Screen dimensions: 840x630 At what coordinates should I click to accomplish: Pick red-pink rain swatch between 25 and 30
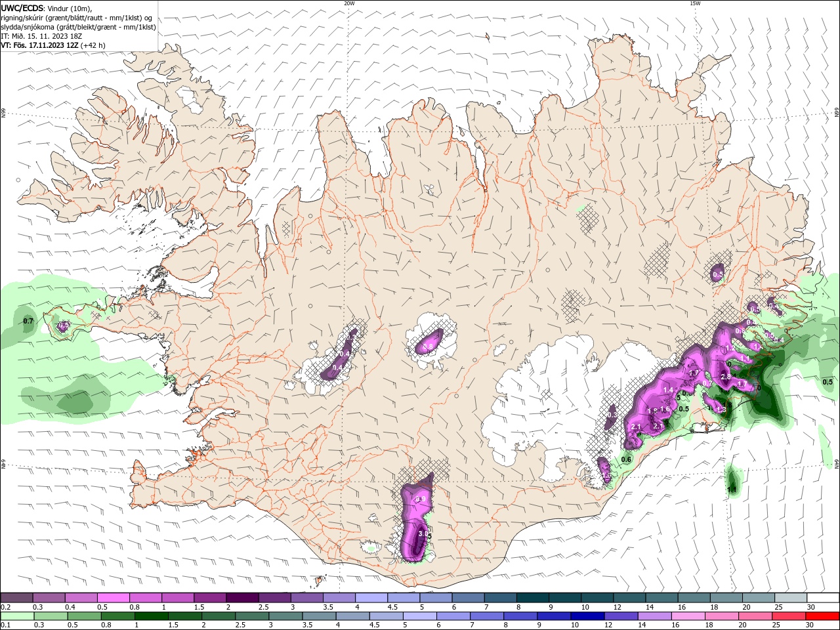[x=787, y=616]
